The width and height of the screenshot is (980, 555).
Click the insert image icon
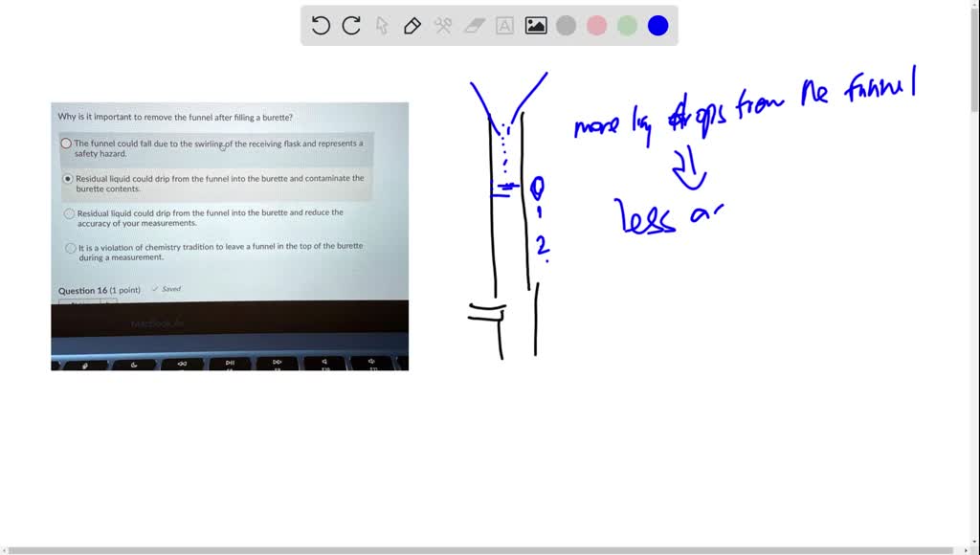[x=535, y=26]
